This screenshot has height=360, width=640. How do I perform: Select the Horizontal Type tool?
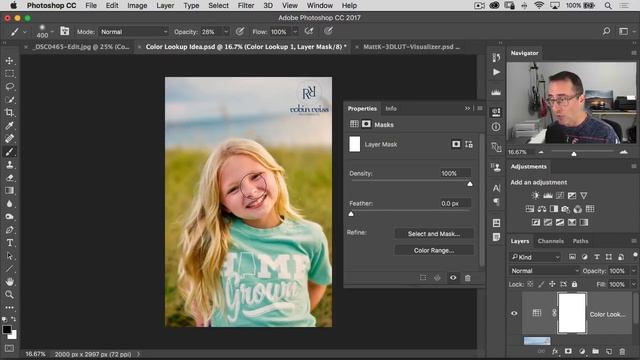point(9,243)
